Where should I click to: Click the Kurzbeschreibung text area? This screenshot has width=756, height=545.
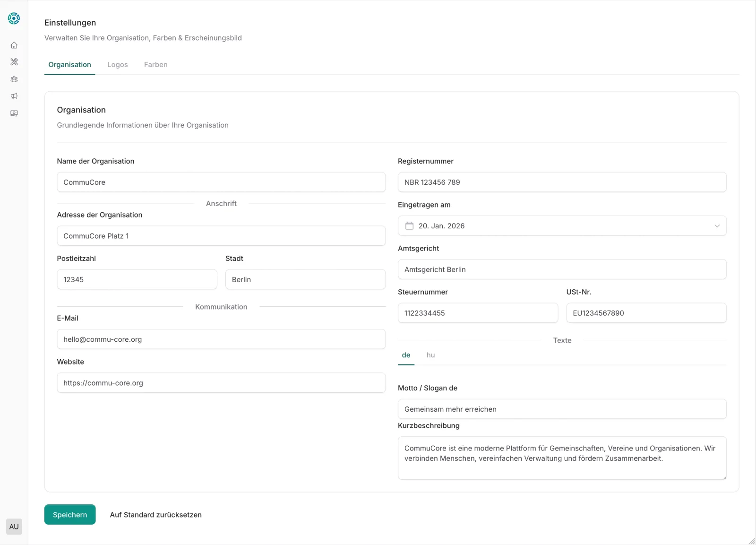(x=562, y=458)
